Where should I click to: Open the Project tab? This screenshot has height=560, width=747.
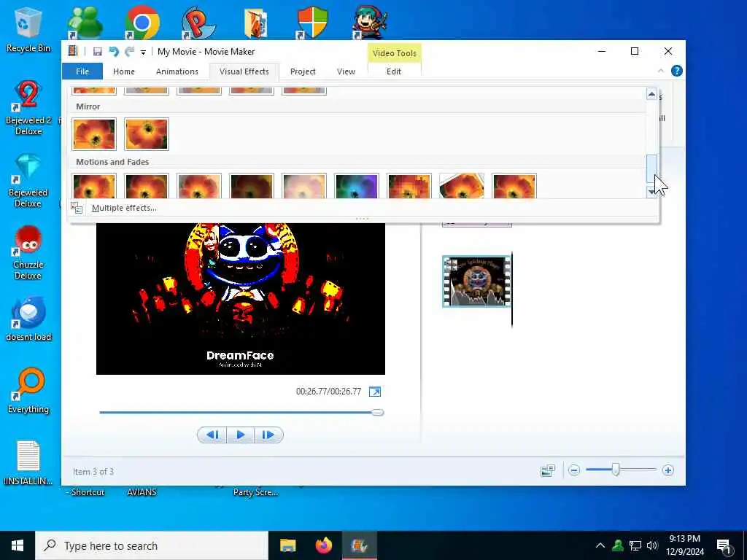[x=303, y=71]
